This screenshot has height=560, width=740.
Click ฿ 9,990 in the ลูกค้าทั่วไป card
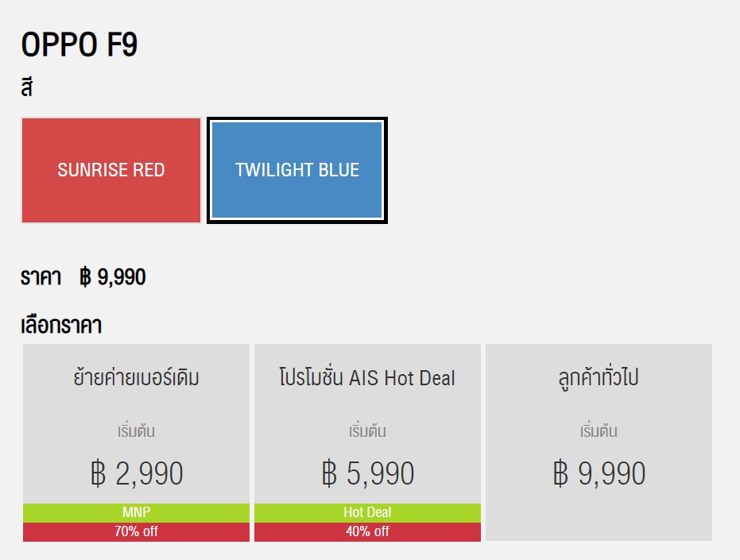[x=599, y=473]
